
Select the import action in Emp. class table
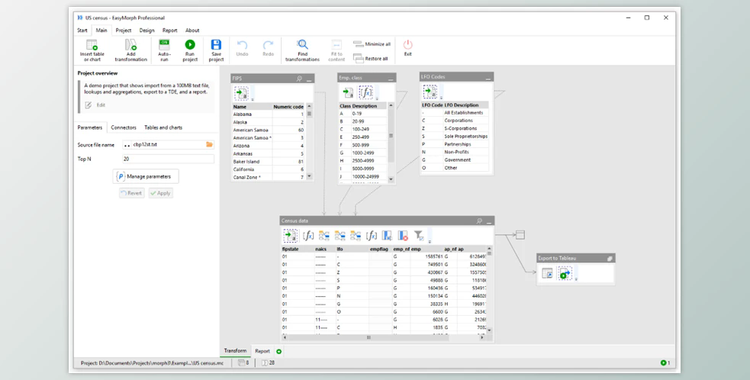pos(348,92)
